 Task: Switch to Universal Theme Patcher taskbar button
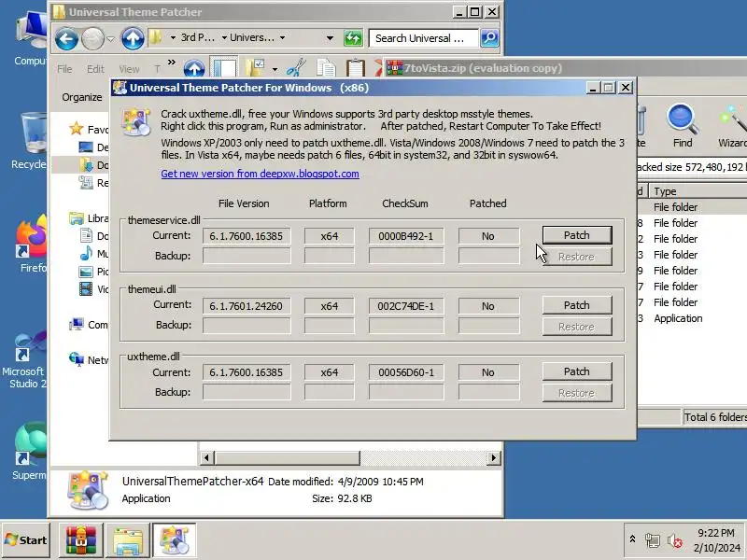click(174, 540)
